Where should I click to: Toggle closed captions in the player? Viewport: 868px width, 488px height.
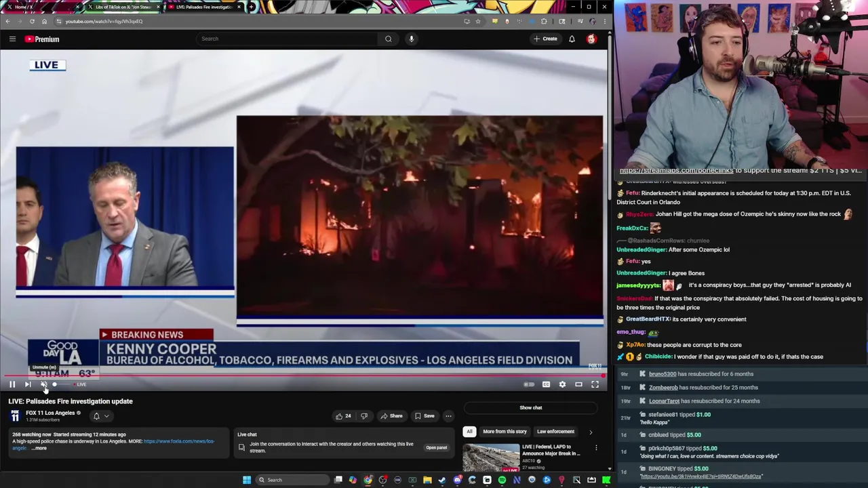coord(546,384)
